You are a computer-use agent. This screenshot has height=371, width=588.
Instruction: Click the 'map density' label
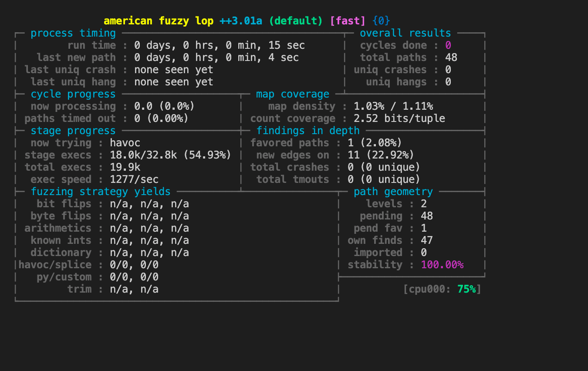point(302,106)
